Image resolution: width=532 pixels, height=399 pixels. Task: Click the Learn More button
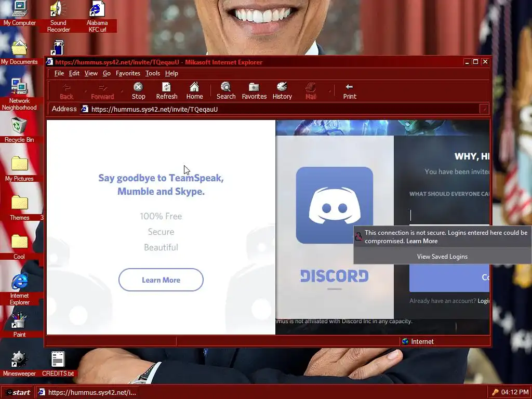click(x=161, y=280)
